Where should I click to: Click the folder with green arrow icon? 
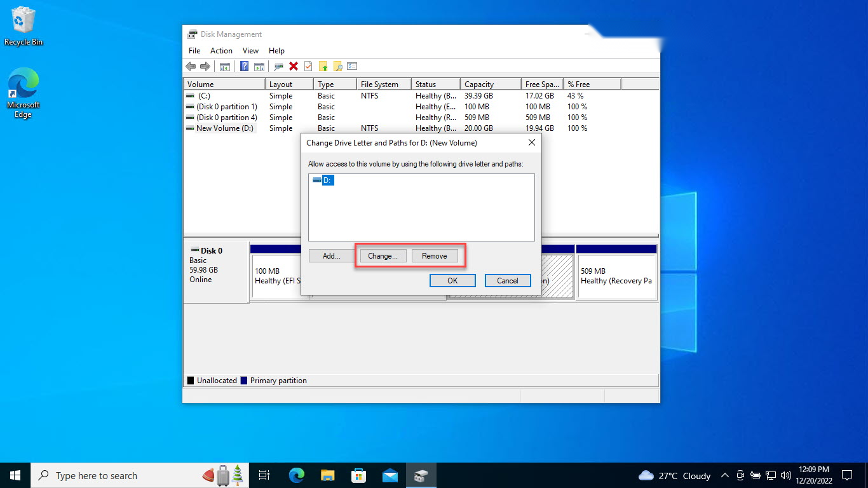coord(323,66)
